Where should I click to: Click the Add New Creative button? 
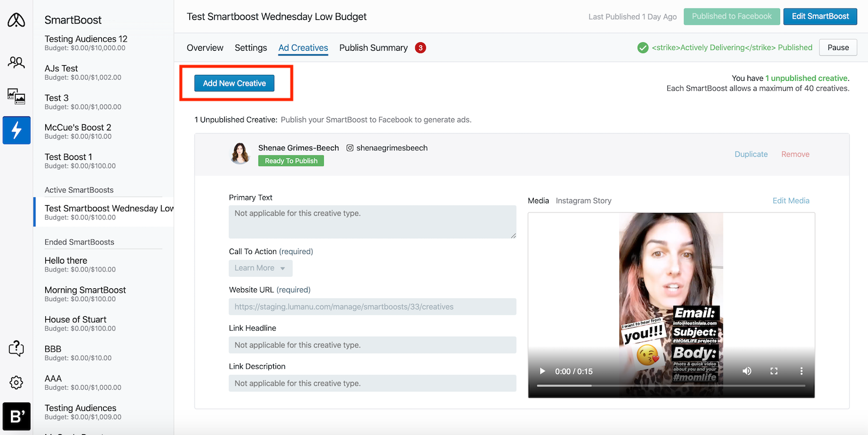pyautogui.click(x=234, y=83)
